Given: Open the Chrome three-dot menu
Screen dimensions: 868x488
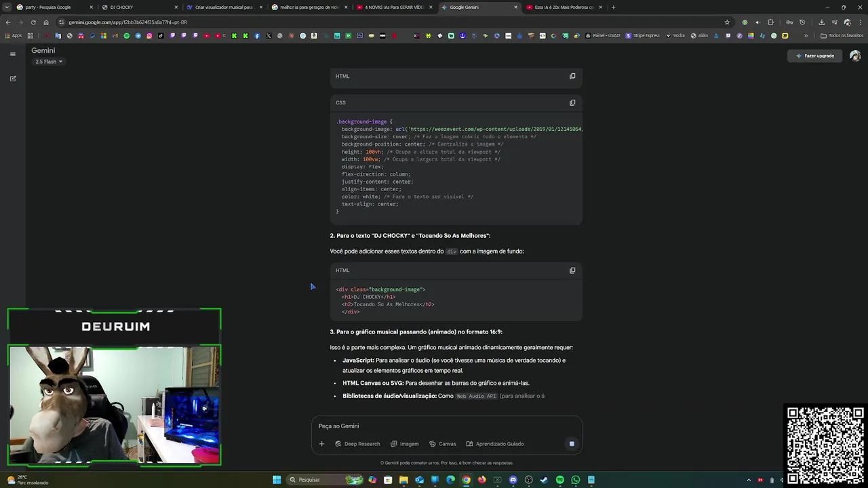Looking at the screenshot, I should click(x=860, y=22).
